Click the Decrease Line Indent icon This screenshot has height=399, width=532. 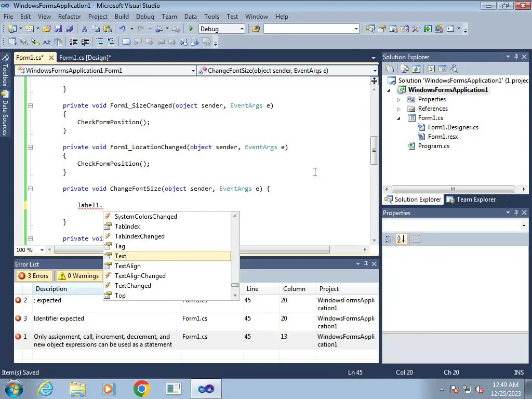pos(74,42)
